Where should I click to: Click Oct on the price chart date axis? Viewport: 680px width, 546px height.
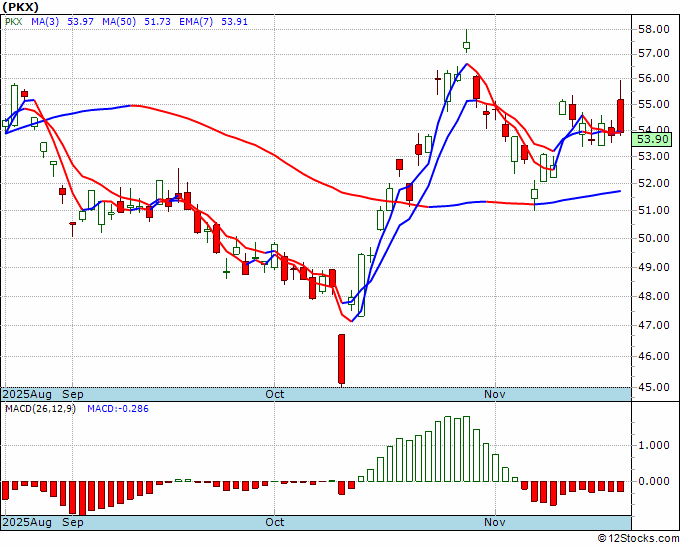click(275, 395)
